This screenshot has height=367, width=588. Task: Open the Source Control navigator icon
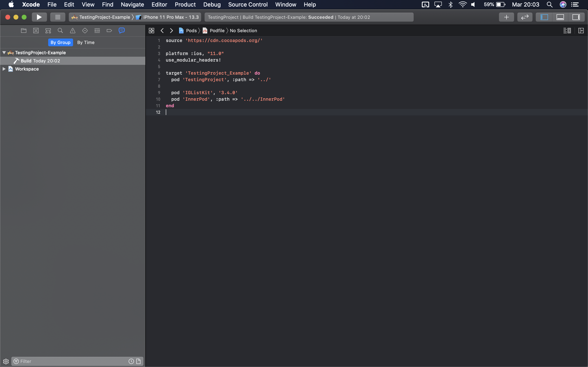click(36, 31)
